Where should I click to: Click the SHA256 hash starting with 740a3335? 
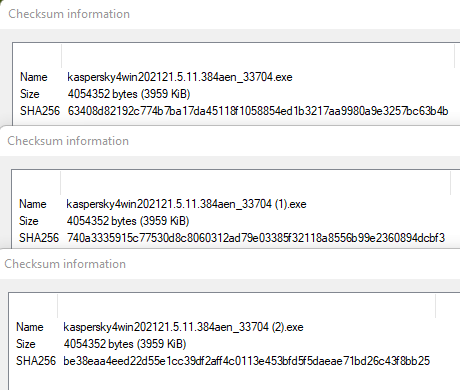point(256,238)
